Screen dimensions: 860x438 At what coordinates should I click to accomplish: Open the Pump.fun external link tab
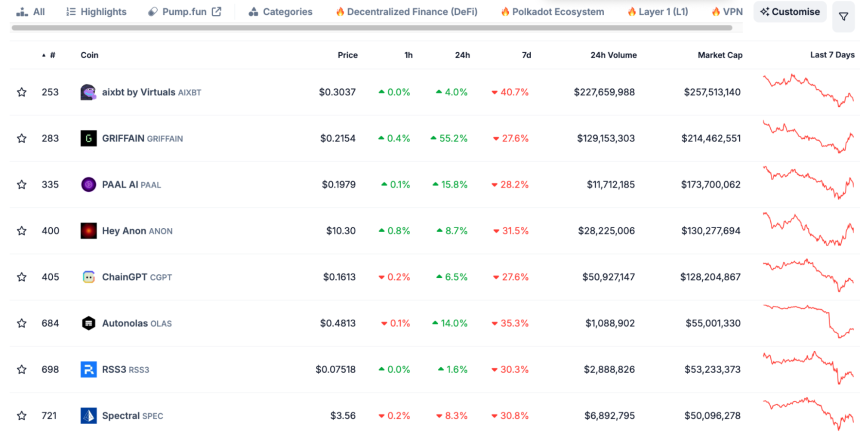coord(185,12)
